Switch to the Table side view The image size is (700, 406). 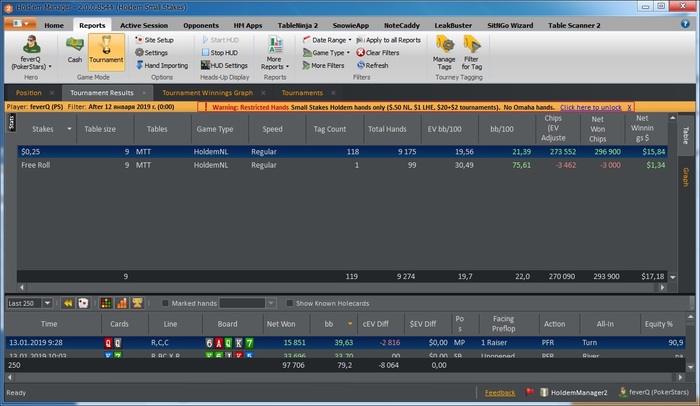coord(685,135)
